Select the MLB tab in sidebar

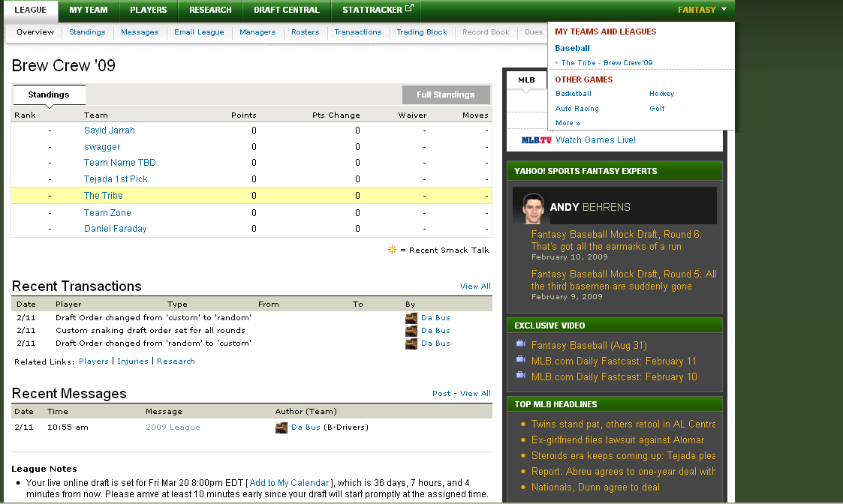[x=526, y=79]
